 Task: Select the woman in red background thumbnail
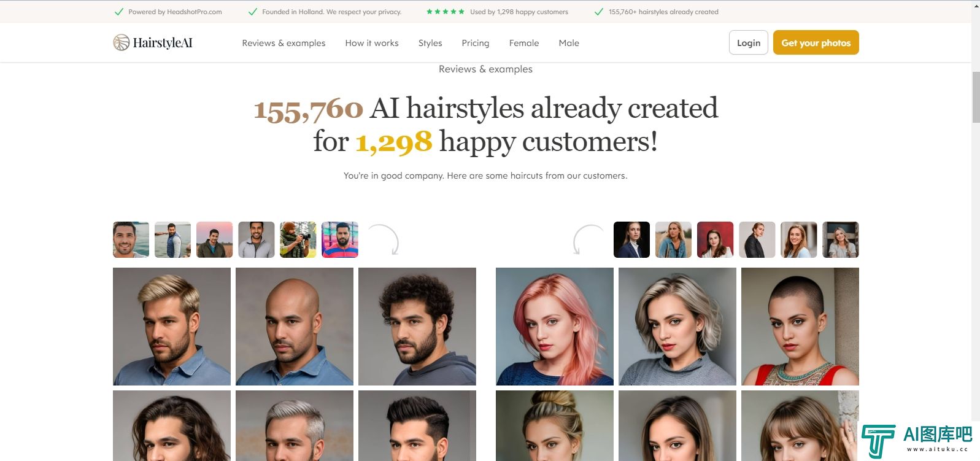tap(716, 239)
